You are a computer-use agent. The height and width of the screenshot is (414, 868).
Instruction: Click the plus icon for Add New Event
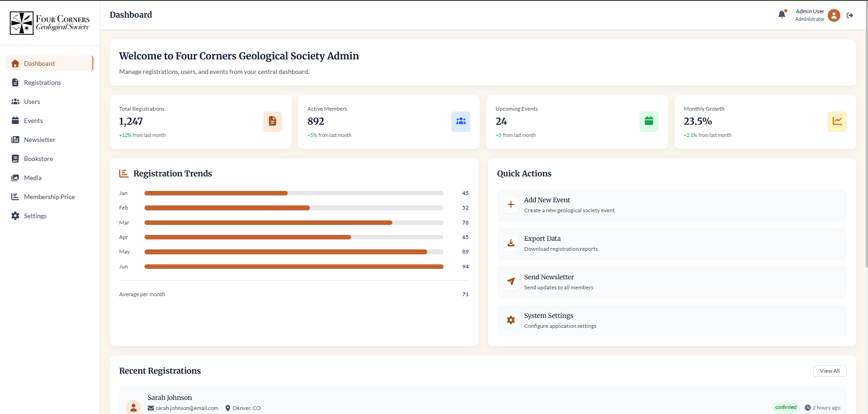[x=511, y=205]
